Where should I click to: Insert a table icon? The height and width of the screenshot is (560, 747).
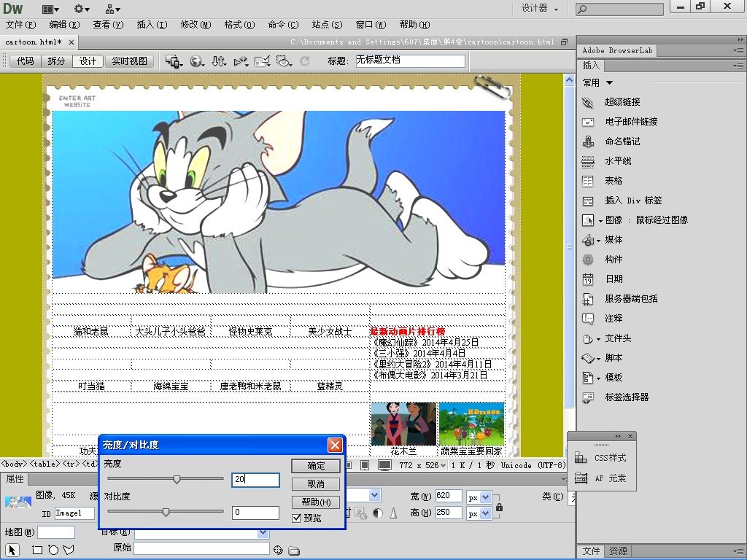588,181
